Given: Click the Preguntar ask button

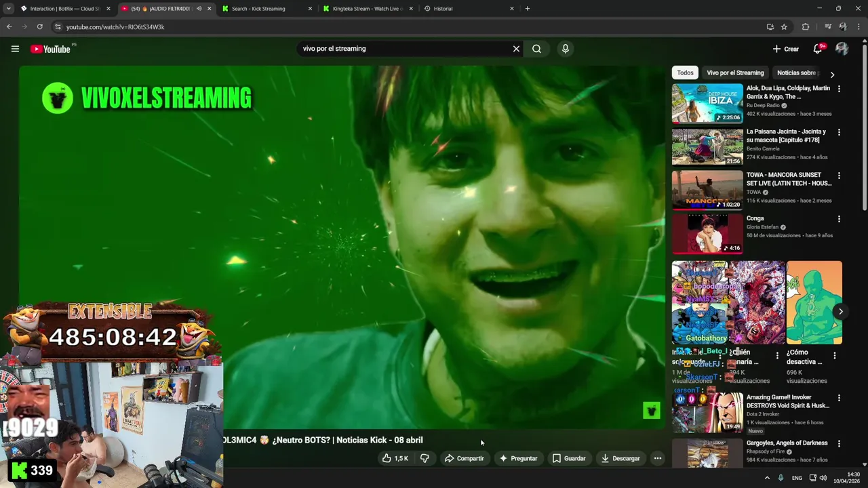Looking at the screenshot, I should 518,458.
